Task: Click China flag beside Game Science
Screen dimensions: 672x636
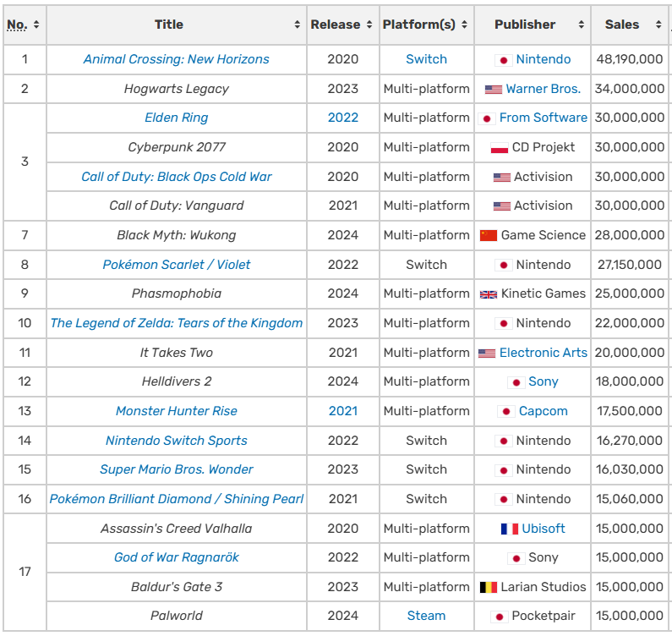Action: (x=488, y=235)
